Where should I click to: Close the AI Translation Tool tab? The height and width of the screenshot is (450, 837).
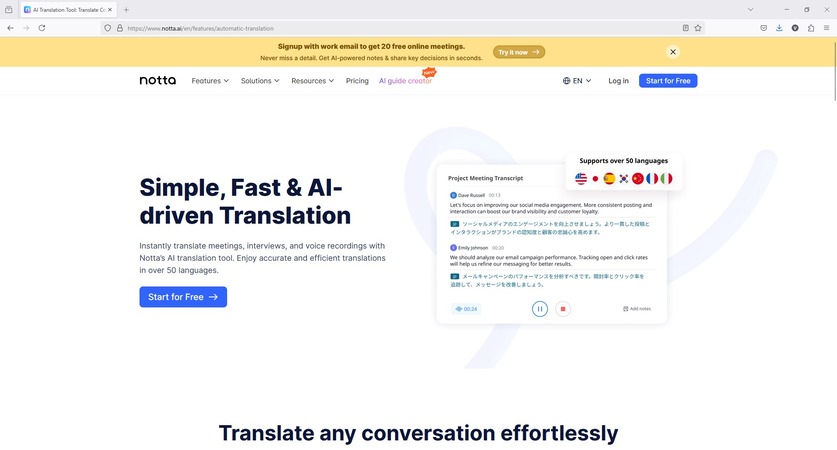pos(110,10)
